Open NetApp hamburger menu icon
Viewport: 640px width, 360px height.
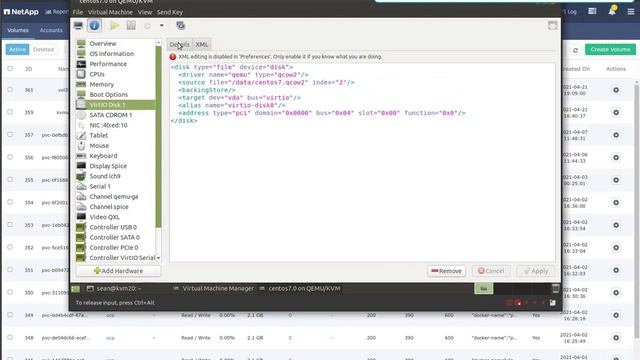click(x=631, y=11)
